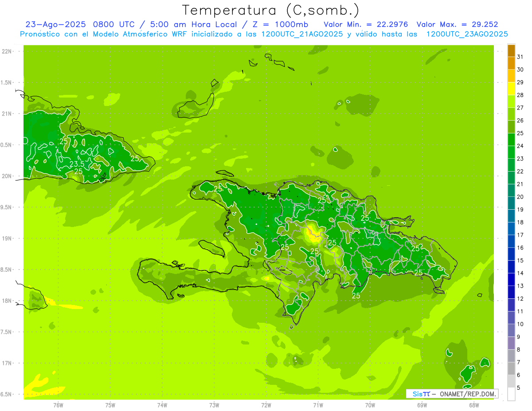Click the legend value '27'
Screen dimensions: 532x411
520,108
